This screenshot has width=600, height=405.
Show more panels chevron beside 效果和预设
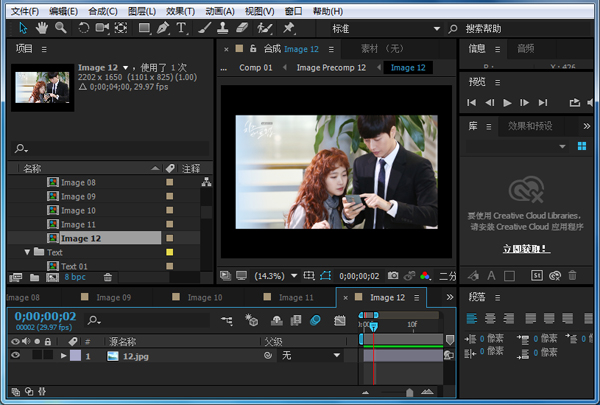587,126
